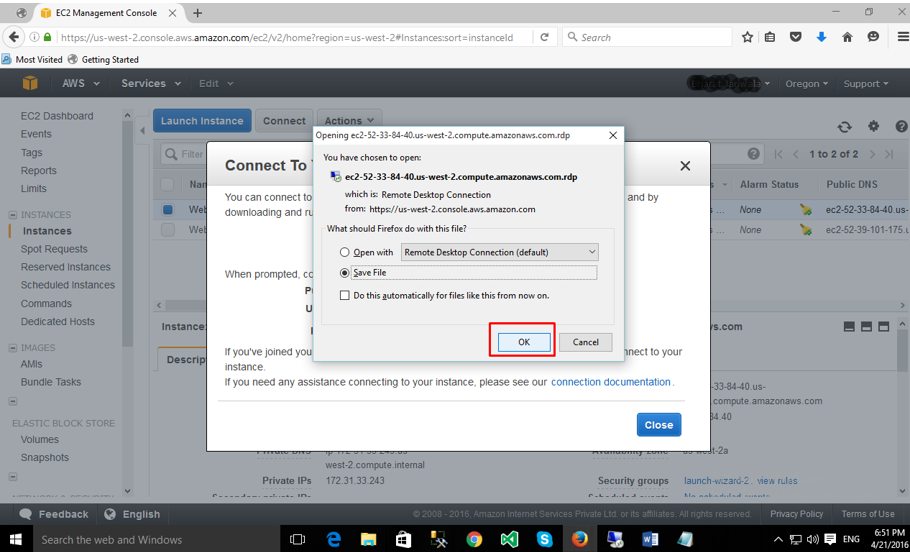Open the Action Center notification icon
The image size is (910, 552).
(830, 539)
